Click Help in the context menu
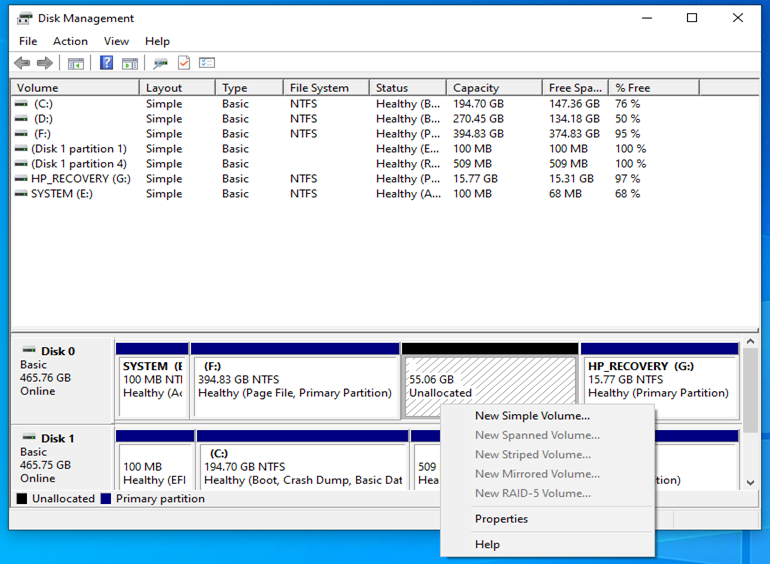 (487, 544)
